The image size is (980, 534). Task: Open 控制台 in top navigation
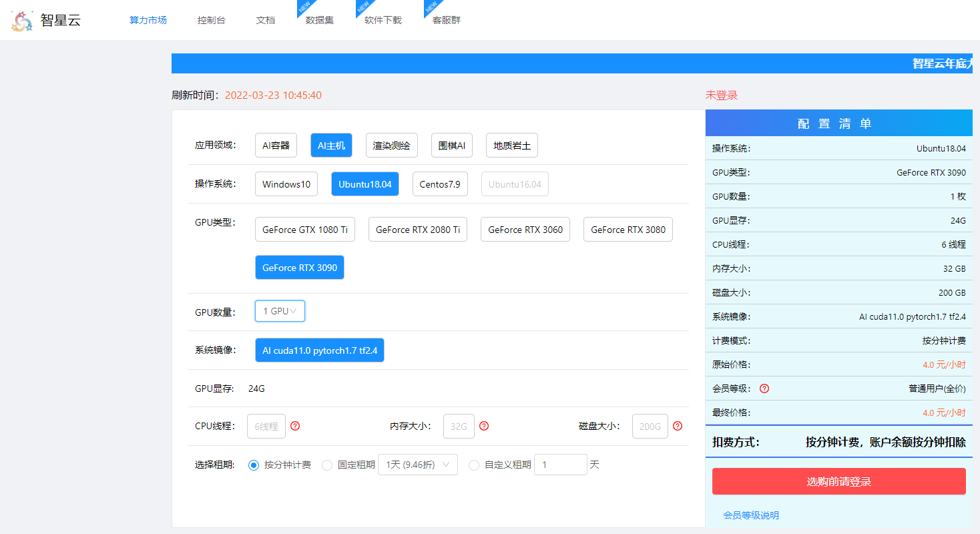(x=212, y=20)
